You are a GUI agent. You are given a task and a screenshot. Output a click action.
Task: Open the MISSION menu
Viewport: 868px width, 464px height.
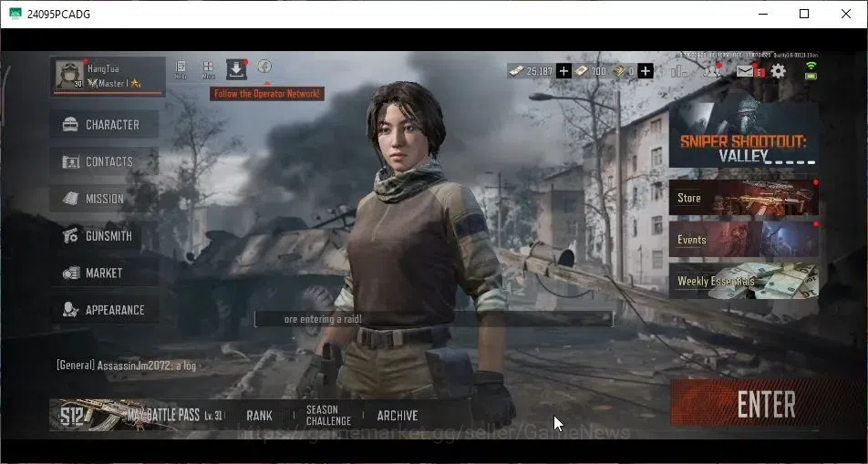104,199
